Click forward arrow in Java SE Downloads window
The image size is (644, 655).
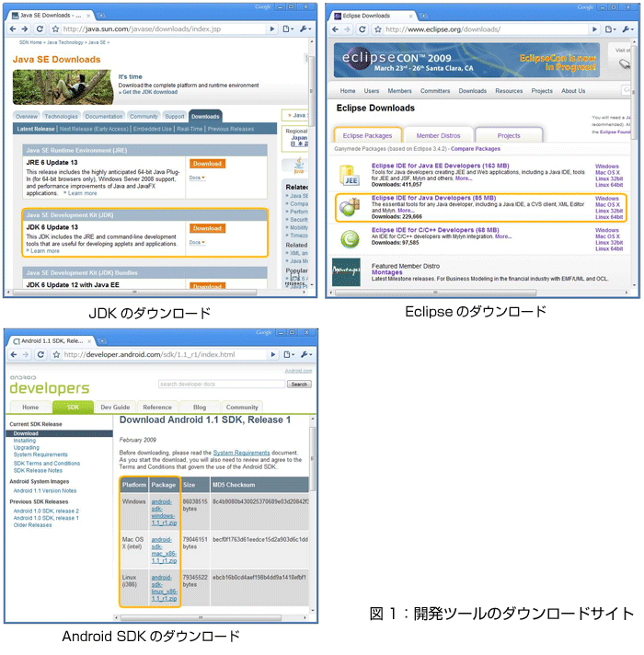[x=25, y=29]
